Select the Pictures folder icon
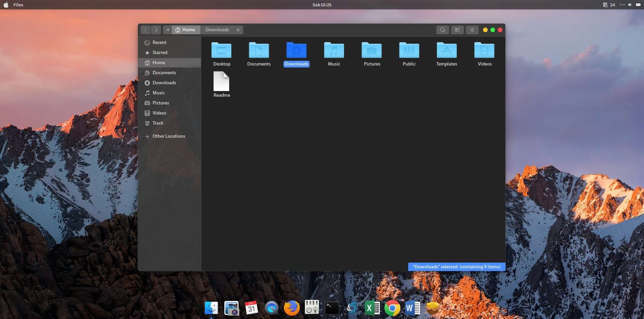Viewport: 644px width, 319px height. coord(372,50)
